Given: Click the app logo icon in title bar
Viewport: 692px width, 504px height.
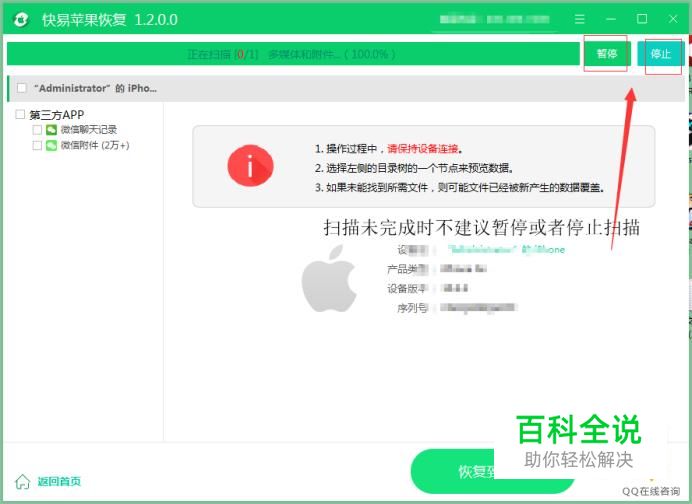Looking at the screenshot, I should (21, 20).
